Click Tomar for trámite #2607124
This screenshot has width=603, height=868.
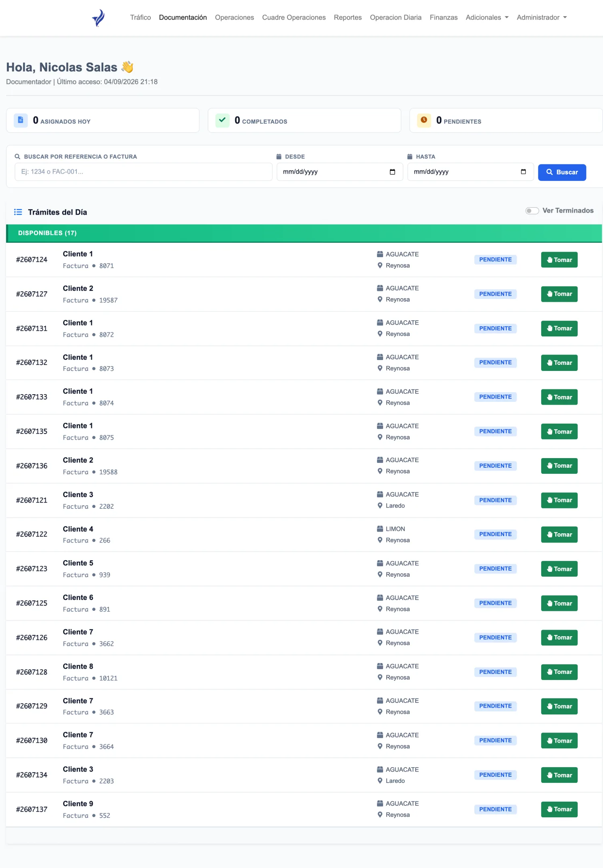tap(559, 260)
